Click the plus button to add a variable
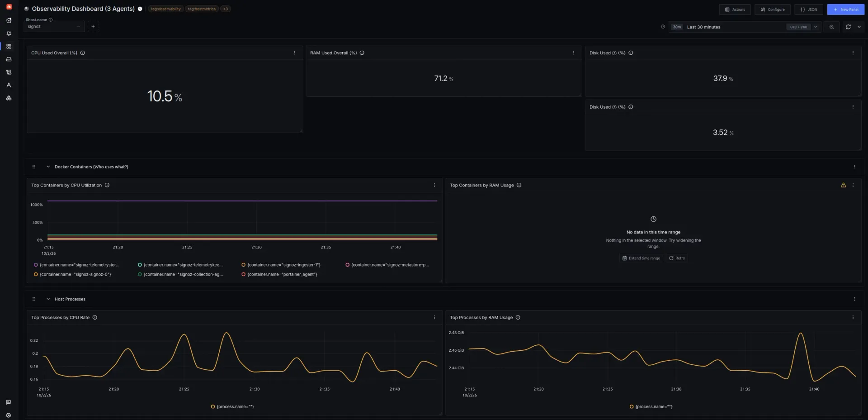Viewport: 868px width, 420px height. (93, 27)
